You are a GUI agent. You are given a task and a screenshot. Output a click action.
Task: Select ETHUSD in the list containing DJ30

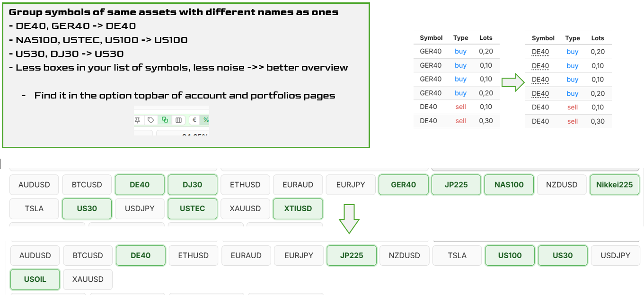click(245, 185)
